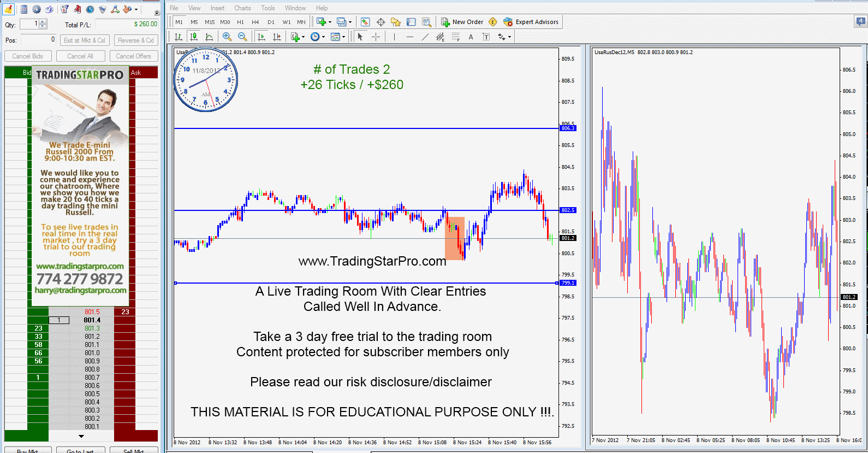868x453 pixels.
Task: Select the equidistant channel tool
Action: tap(441, 37)
